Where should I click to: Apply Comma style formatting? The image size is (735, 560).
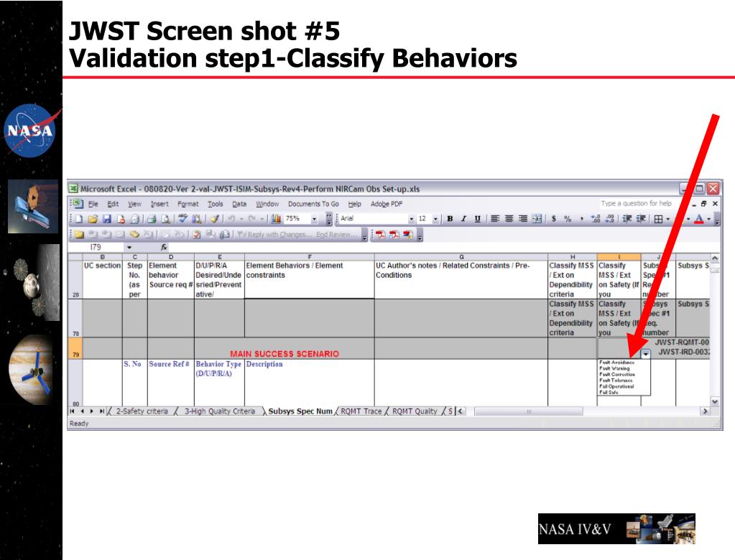point(582,219)
